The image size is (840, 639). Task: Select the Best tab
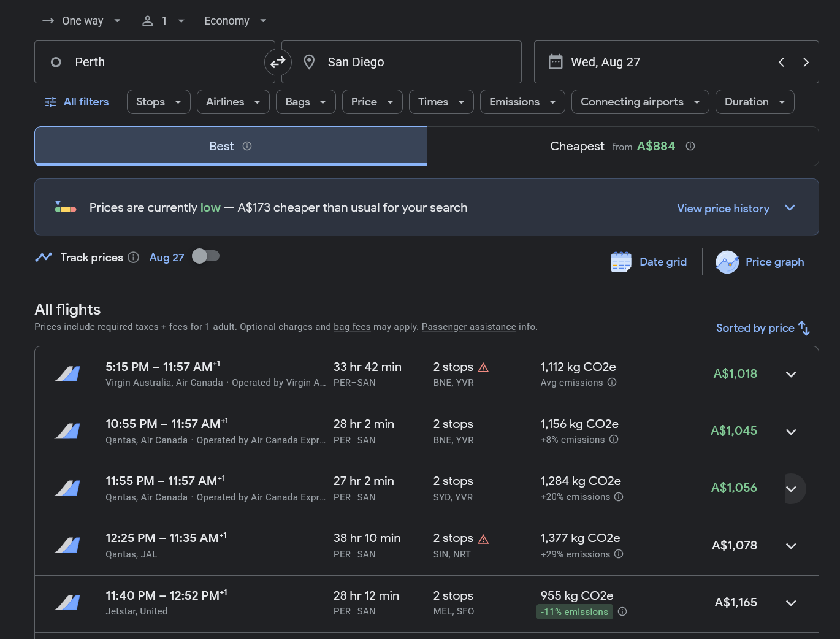click(x=231, y=146)
